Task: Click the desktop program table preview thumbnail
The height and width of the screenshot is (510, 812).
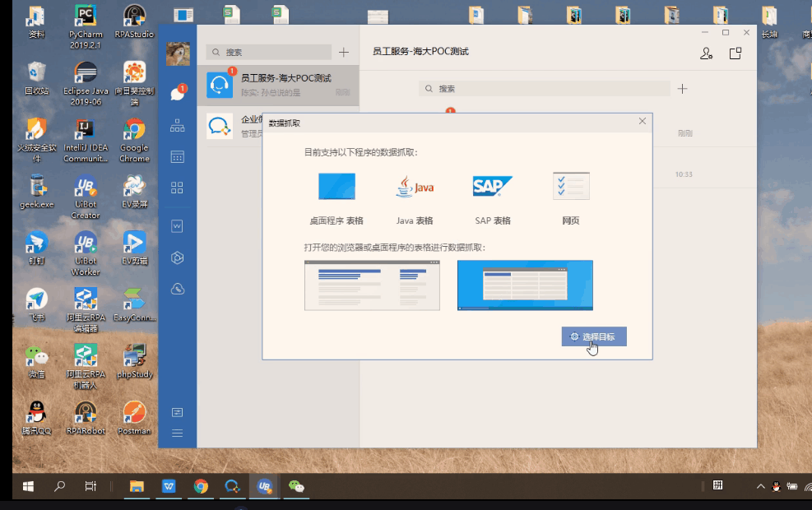Action: click(525, 285)
